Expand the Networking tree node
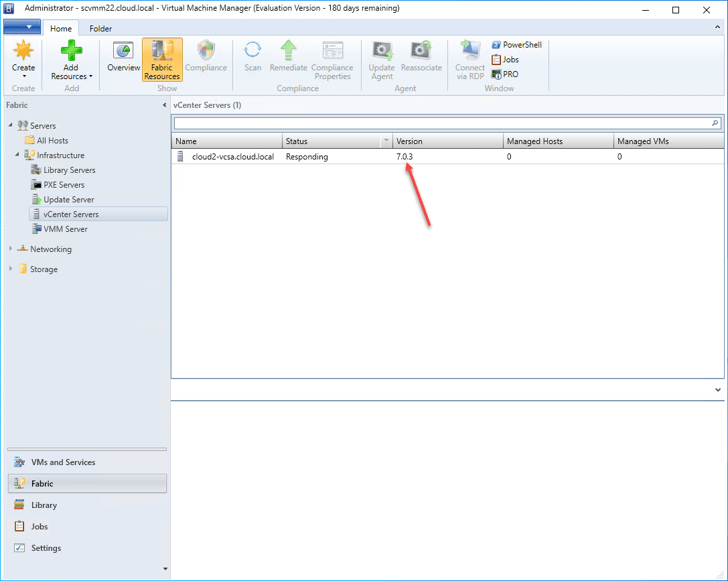Image resolution: width=728 pixels, height=581 pixels. (x=10, y=249)
